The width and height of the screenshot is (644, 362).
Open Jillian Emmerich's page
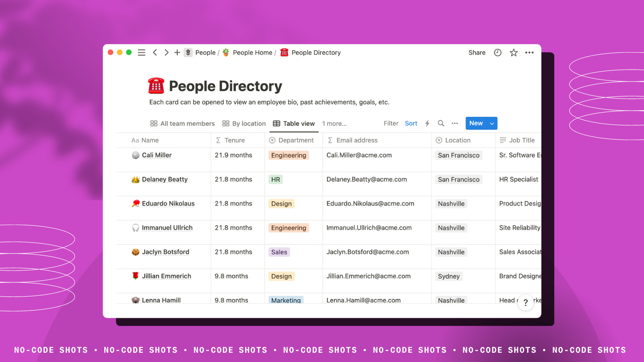(x=166, y=276)
